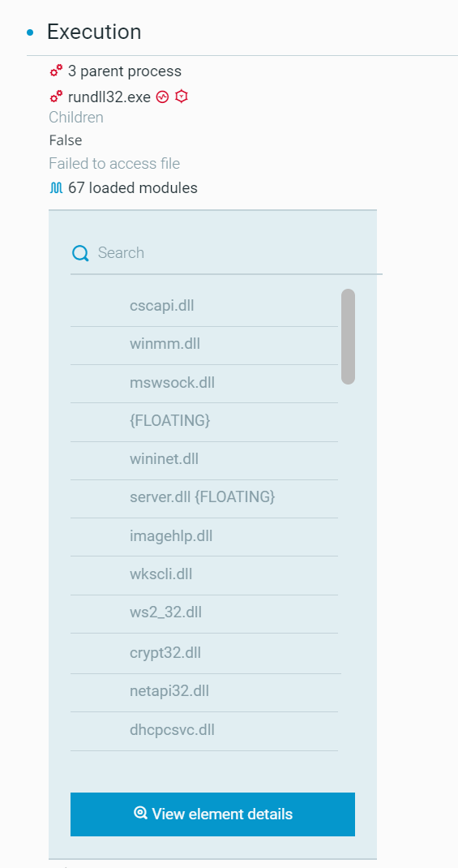Click the red hexagon bug icon after rundll32.exe
The width and height of the screenshot is (458, 868).
(x=182, y=97)
